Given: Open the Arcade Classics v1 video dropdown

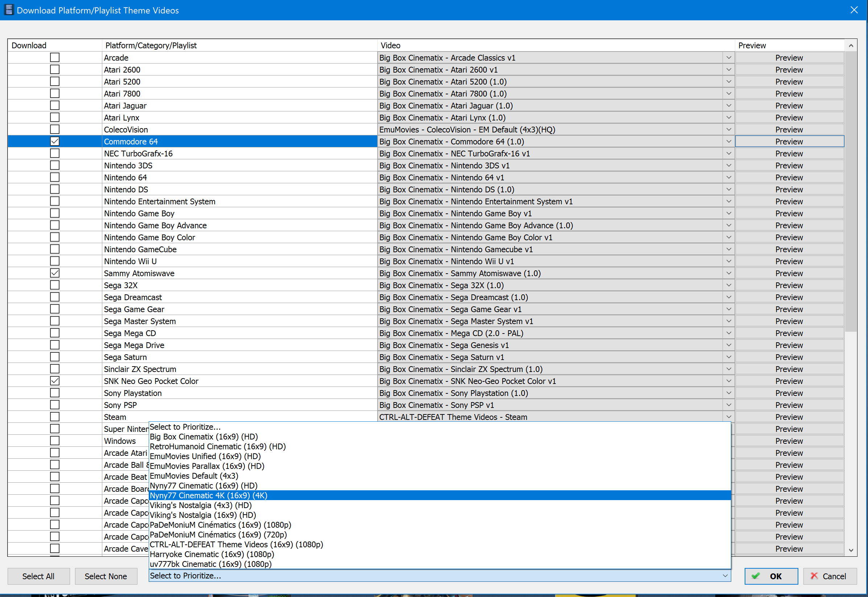Looking at the screenshot, I should (729, 58).
